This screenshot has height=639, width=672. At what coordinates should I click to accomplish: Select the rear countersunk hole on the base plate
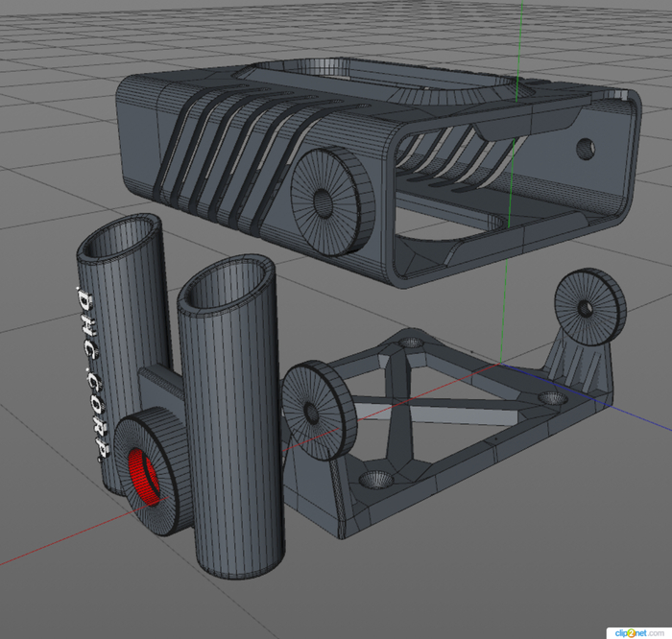(x=411, y=342)
